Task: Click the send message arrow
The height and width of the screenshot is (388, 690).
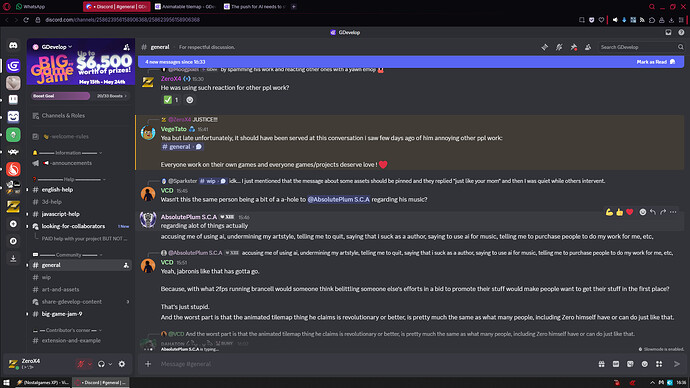Action: (677, 364)
